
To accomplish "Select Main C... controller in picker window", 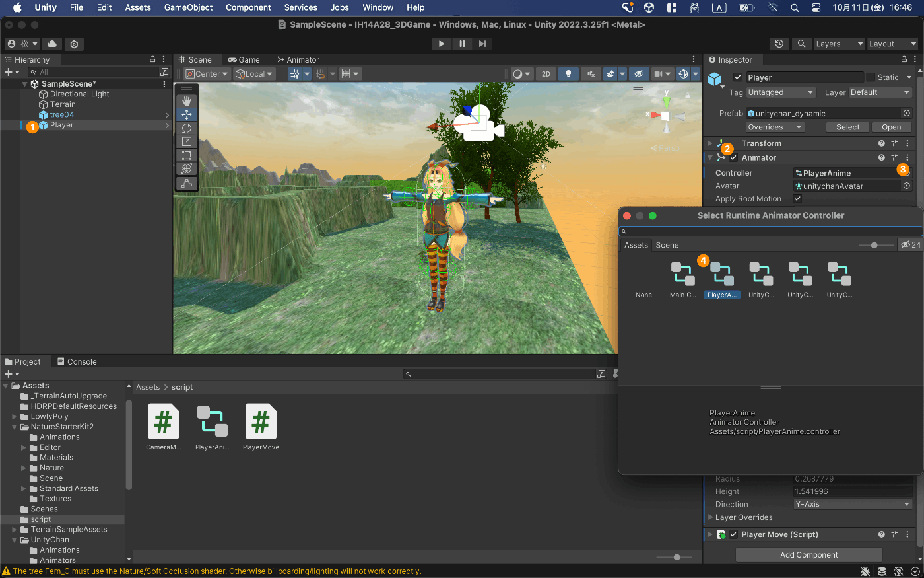I will click(683, 280).
